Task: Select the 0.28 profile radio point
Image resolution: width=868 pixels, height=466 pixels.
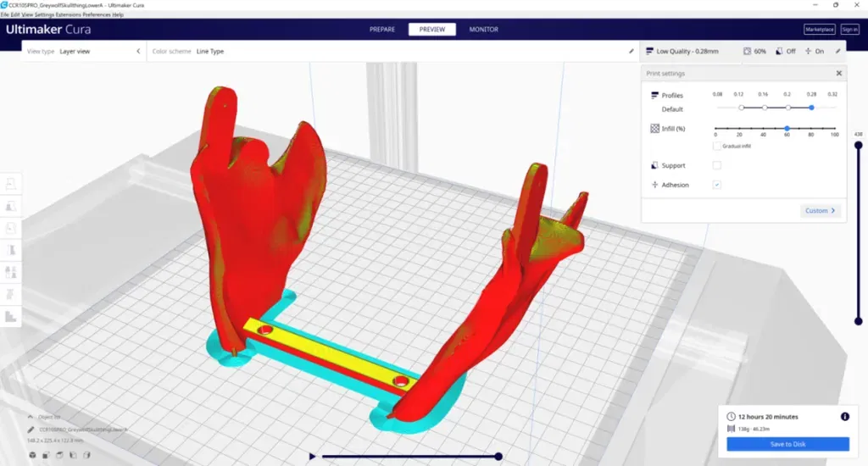Action: (811, 108)
